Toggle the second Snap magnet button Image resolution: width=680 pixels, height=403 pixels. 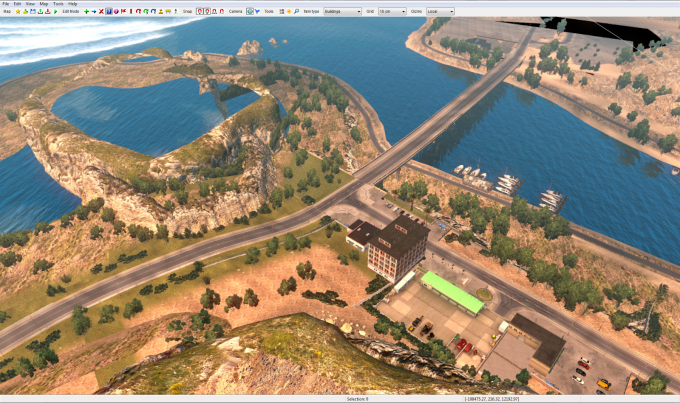pos(207,11)
